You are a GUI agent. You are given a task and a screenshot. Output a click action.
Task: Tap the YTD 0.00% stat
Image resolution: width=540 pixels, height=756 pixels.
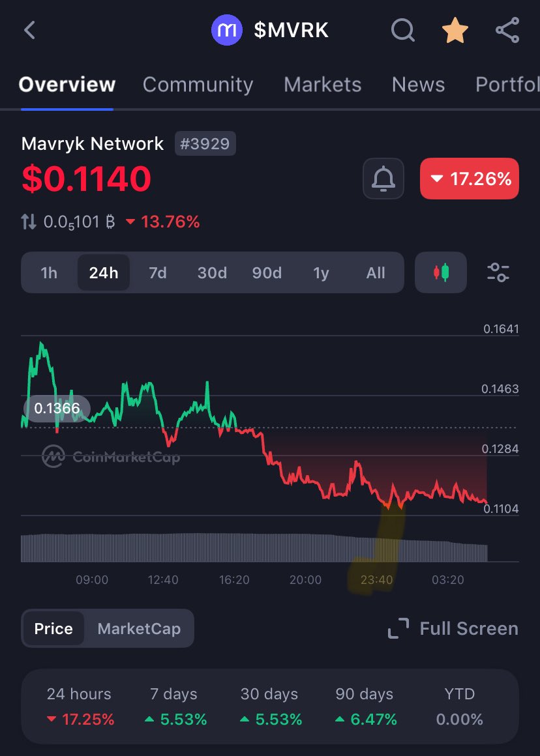tap(459, 706)
